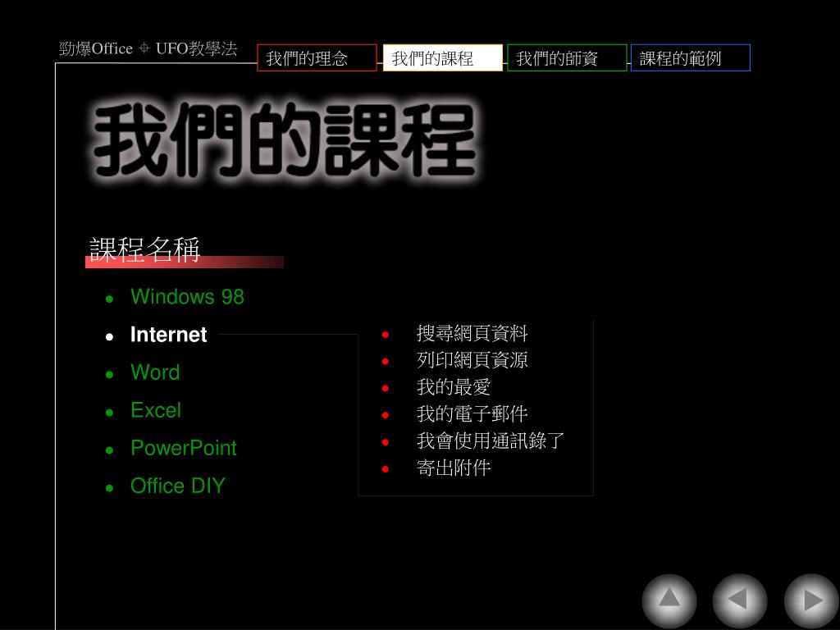Select the 我的電子郵件 topic
Image resolution: width=840 pixels, height=630 pixels.
point(472,413)
